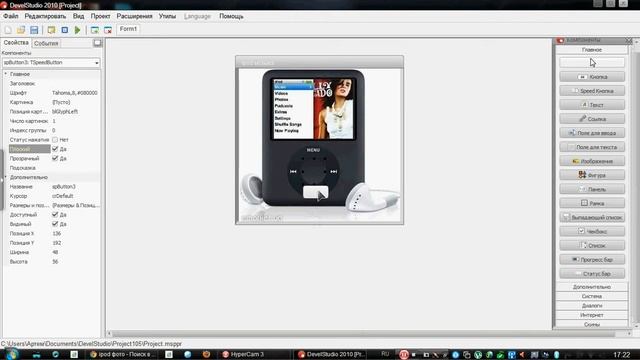This screenshot has height=360, width=640.
Task: Select the Изображение component
Action: [x=592, y=161]
